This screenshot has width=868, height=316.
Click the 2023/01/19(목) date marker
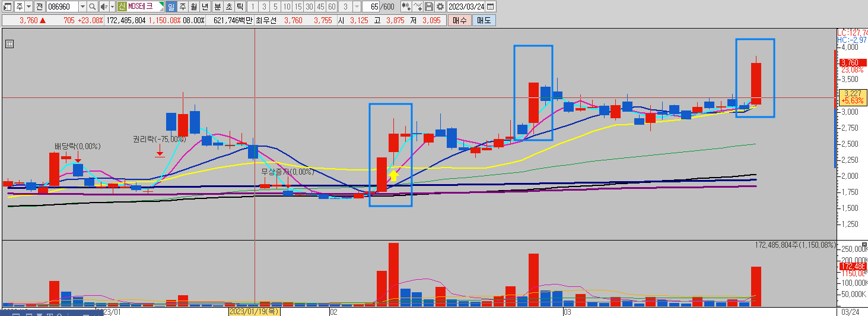tap(255, 311)
